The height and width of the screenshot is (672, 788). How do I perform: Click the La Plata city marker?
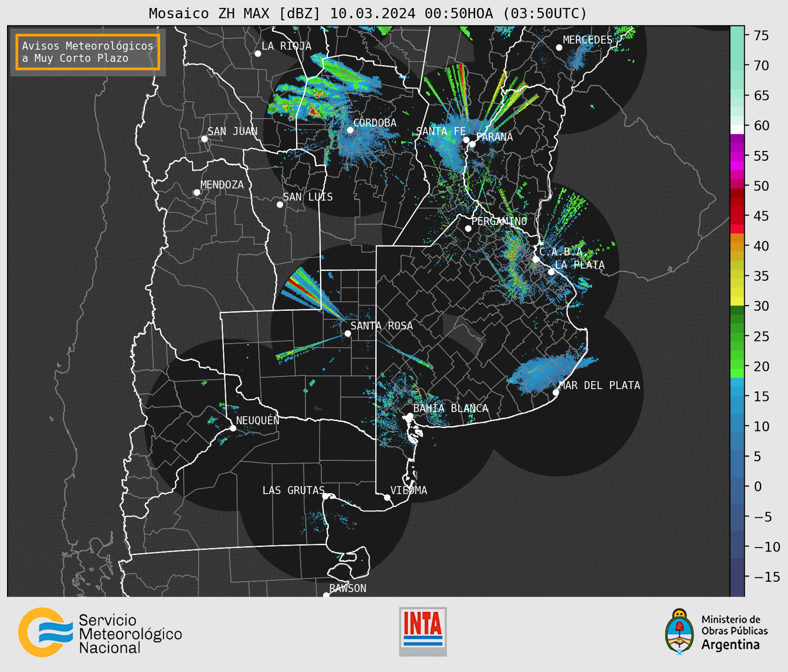[551, 272]
